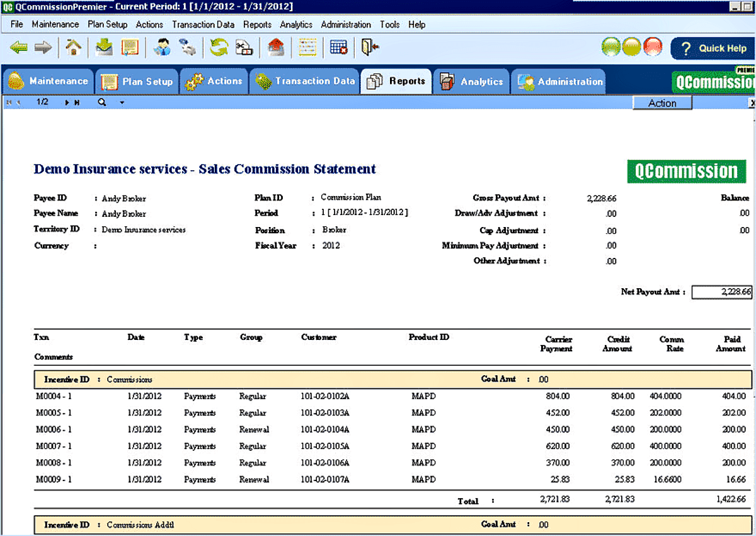
Task: Click the home icon in toolbar
Action: 74,47
